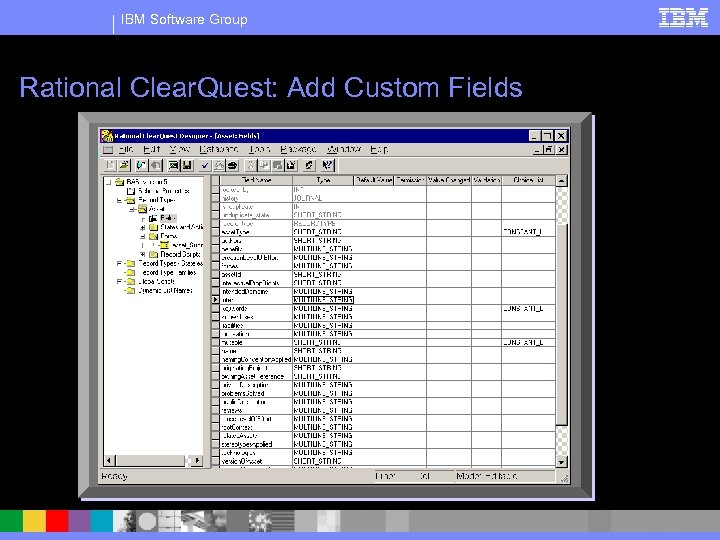720x540 pixels.
Task: Click the document icon left of File menu
Action: coord(108,150)
